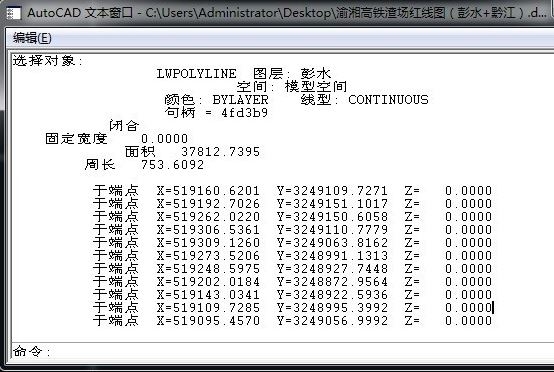Click the 线型: CONTINUOUS text
The image size is (554, 372).
364,100
